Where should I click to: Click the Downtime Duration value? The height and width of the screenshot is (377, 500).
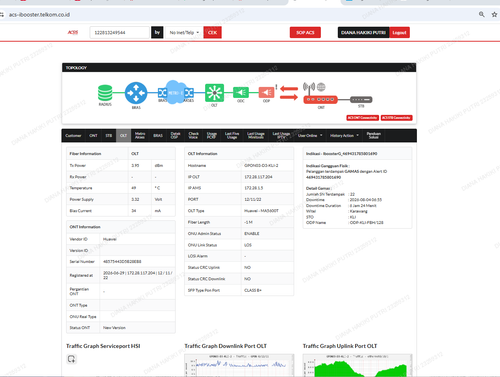click(x=363, y=206)
